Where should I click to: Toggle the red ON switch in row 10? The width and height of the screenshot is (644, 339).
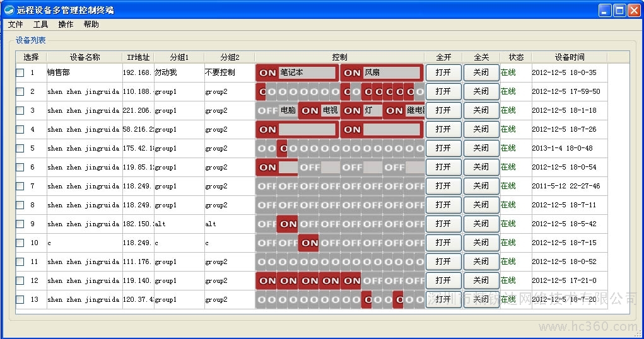tap(309, 243)
